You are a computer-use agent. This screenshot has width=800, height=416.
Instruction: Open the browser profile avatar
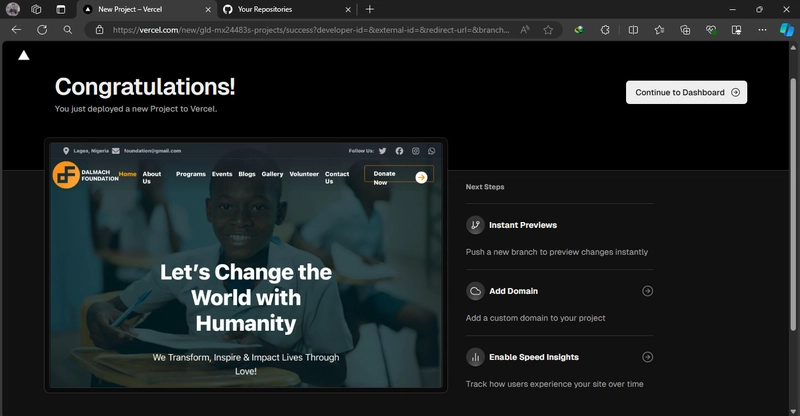[13, 9]
